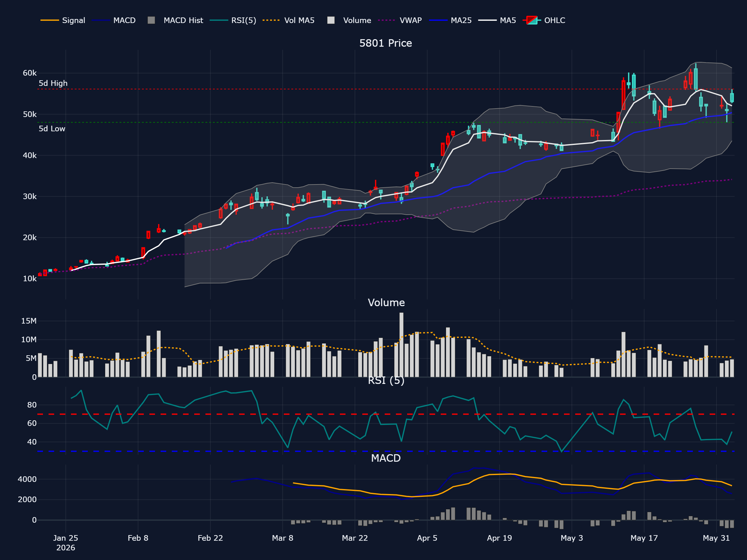Click the "Jan 25" date label
Screen dimensions: 747x560
pyautogui.click(x=65, y=538)
